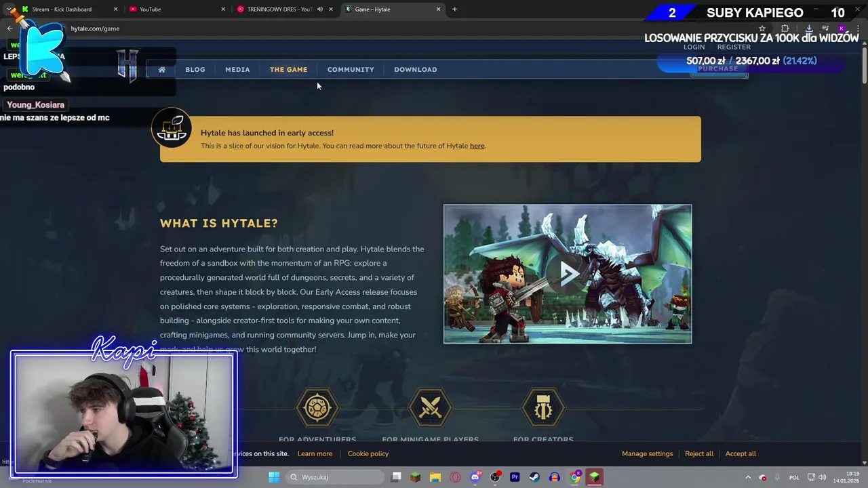This screenshot has height=488, width=868.
Task: Click the POL language indicator
Action: (794, 477)
